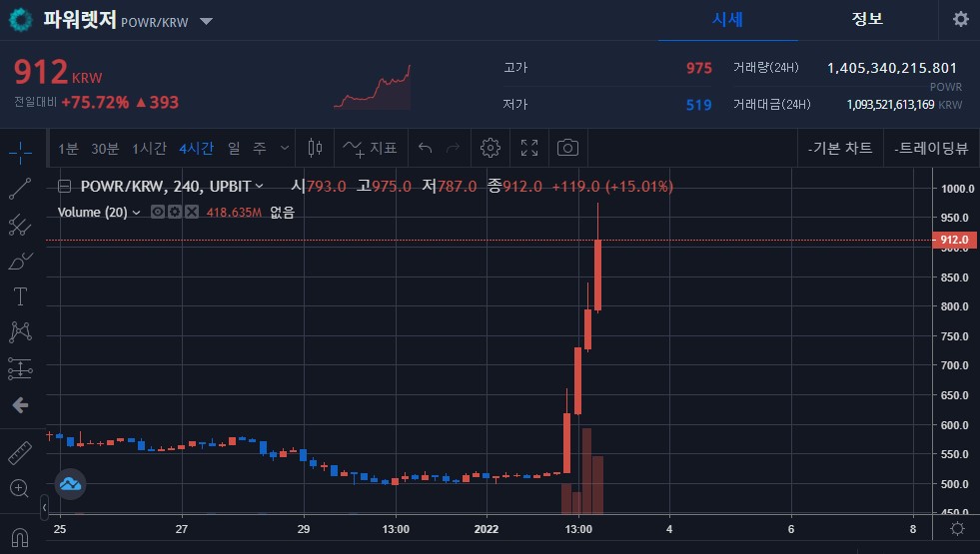Click the 거래대금 value 1,093,521,613,169

click(891, 105)
